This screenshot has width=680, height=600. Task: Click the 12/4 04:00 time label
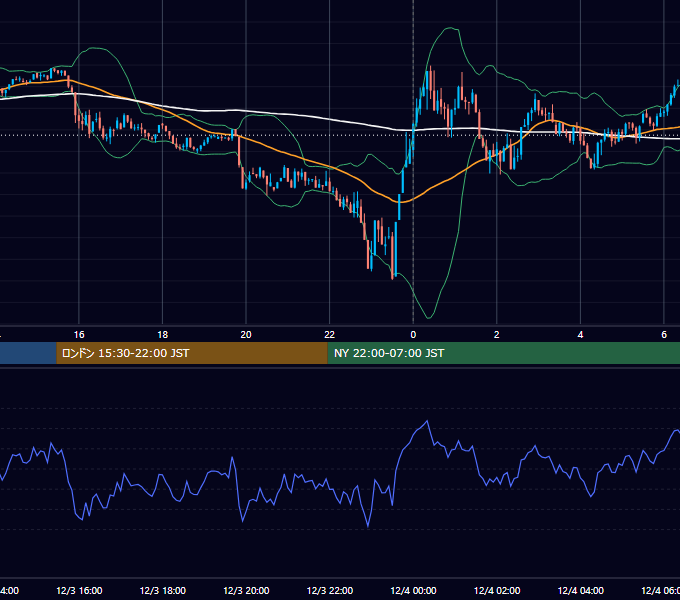[x=581, y=590]
